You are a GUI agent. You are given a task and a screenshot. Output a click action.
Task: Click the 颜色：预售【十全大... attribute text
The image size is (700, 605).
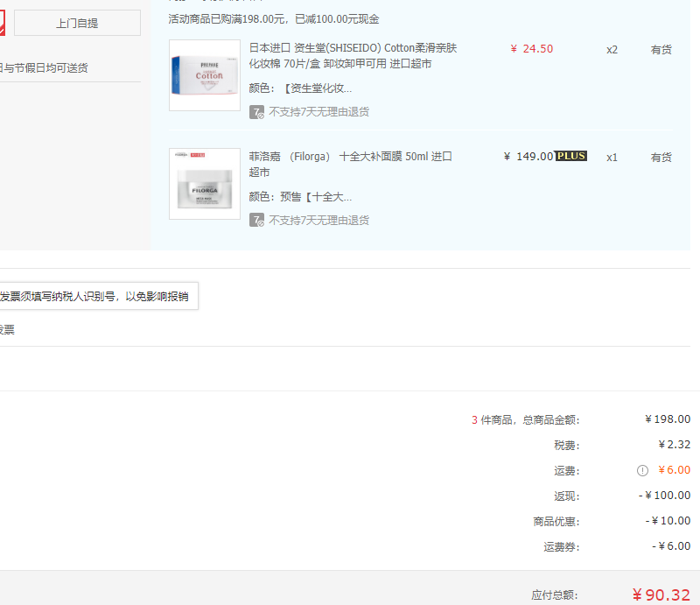(300, 197)
